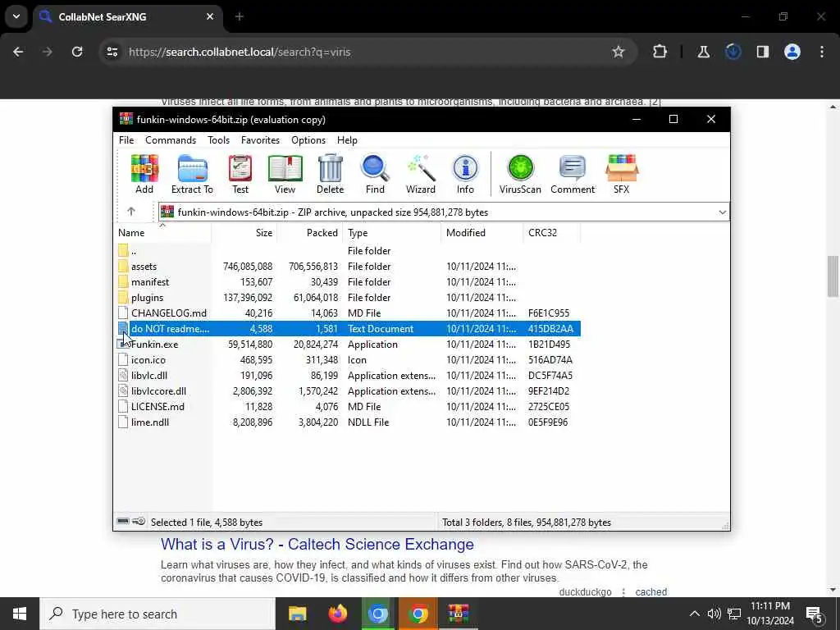Open the Help menu
This screenshot has width=840, height=630.
[347, 139]
